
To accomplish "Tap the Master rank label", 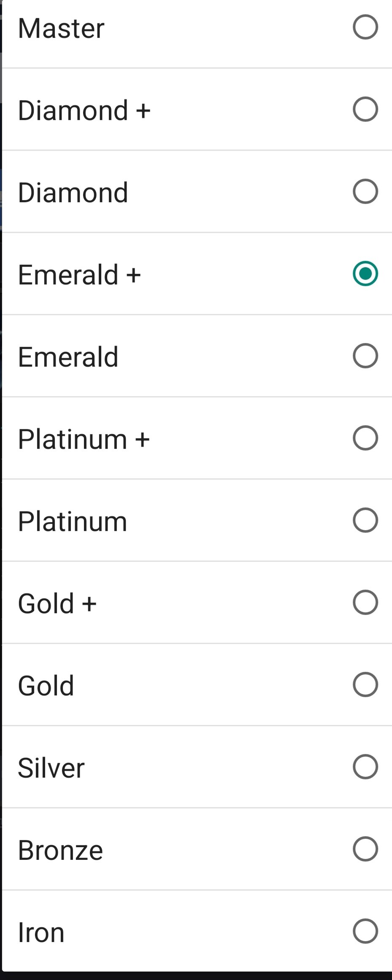I will (61, 28).
